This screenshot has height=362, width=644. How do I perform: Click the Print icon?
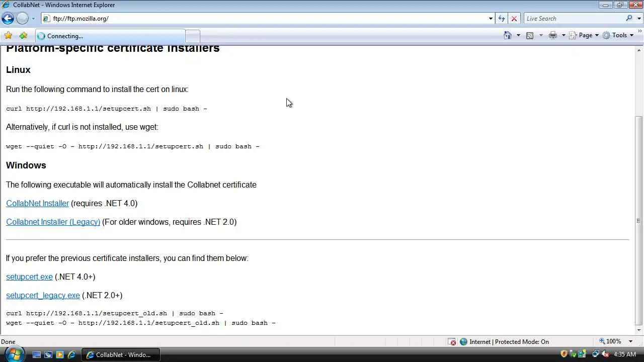(x=553, y=35)
